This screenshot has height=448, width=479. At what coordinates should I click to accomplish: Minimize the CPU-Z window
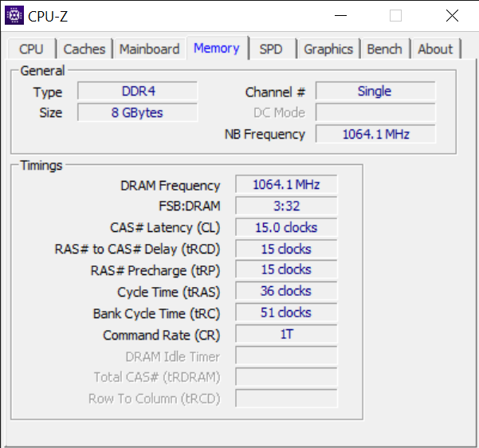340,15
